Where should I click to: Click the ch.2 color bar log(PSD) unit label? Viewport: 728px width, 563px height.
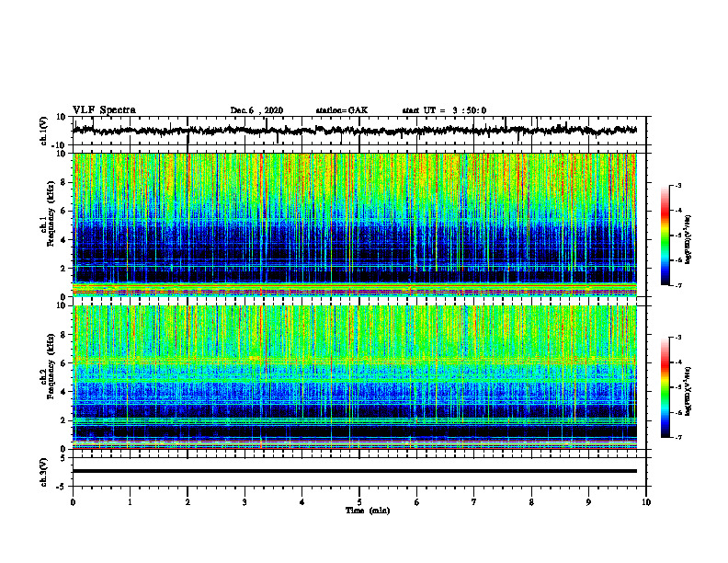pyautogui.click(x=688, y=391)
